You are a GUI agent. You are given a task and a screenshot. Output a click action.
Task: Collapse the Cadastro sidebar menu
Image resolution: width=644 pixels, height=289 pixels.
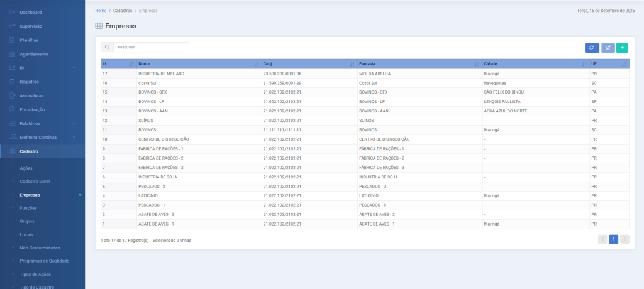(42, 151)
